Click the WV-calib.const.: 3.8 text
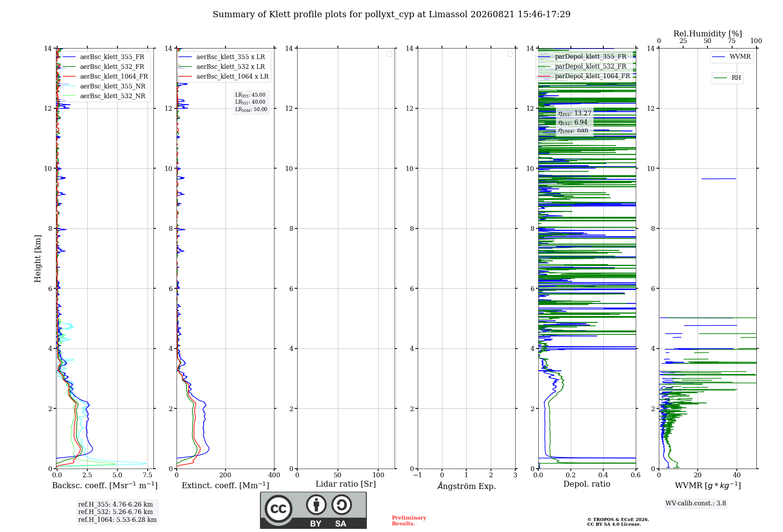Image resolution: width=783 pixels, height=532 pixels. click(696, 503)
